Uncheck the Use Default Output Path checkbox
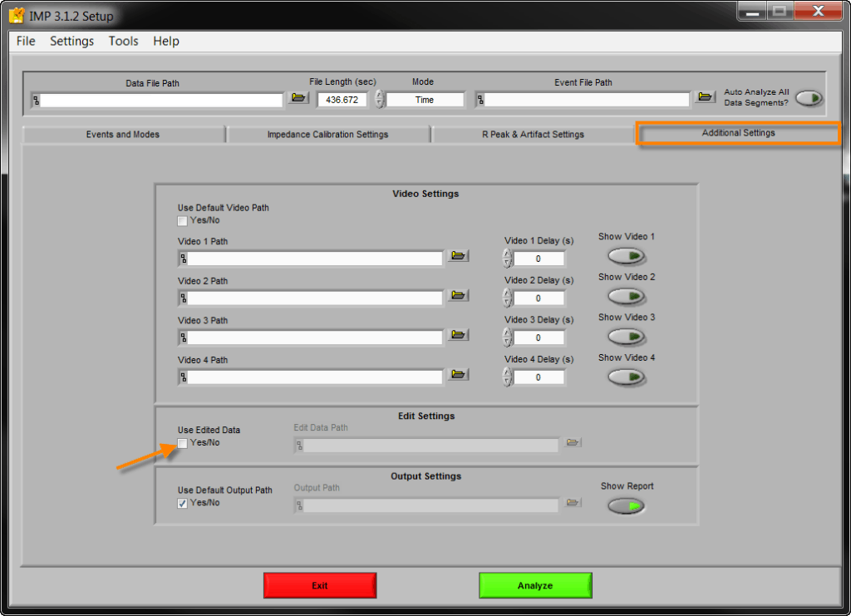The width and height of the screenshot is (851, 616). pyautogui.click(x=182, y=504)
